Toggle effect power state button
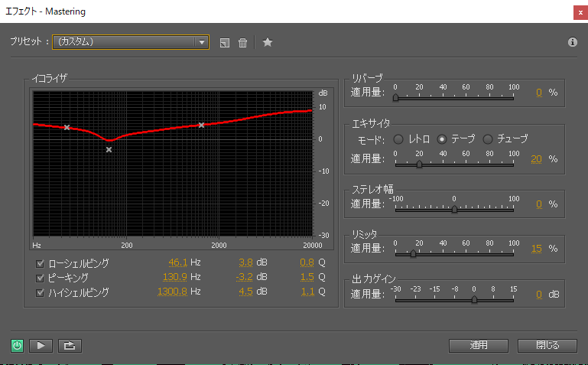The image size is (588, 365). 18,346
